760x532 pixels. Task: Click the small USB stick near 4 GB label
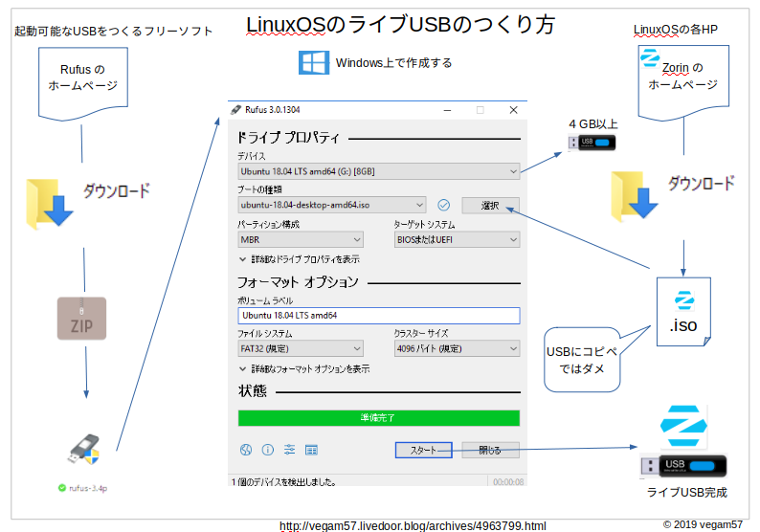[x=592, y=143]
